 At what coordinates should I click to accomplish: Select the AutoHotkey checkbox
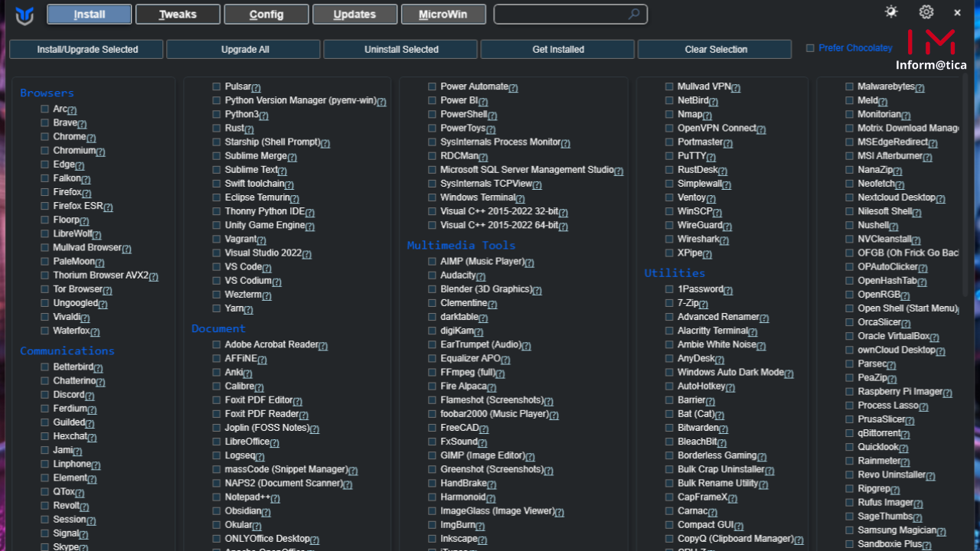pyautogui.click(x=669, y=386)
